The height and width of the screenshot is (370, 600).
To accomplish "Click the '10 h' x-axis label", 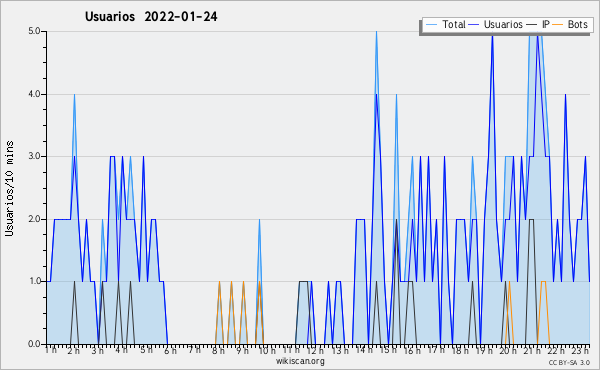I will coord(267,351).
